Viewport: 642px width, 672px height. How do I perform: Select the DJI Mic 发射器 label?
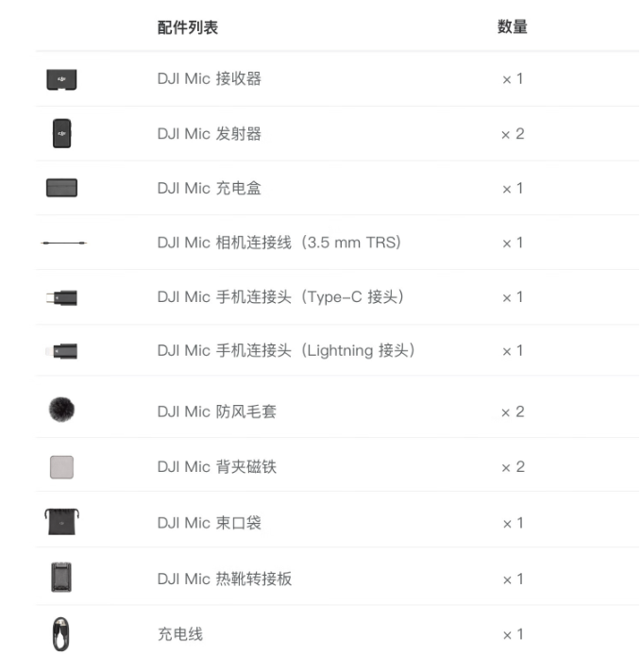(x=210, y=134)
